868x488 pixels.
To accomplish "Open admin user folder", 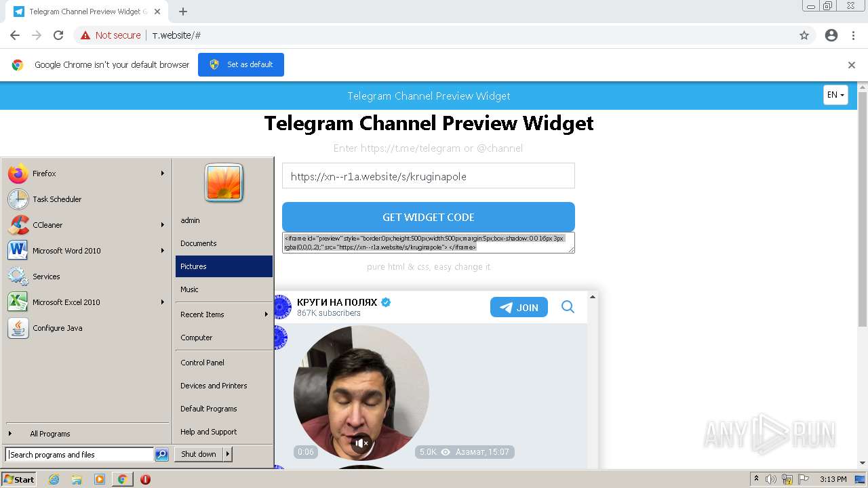I will point(224,220).
